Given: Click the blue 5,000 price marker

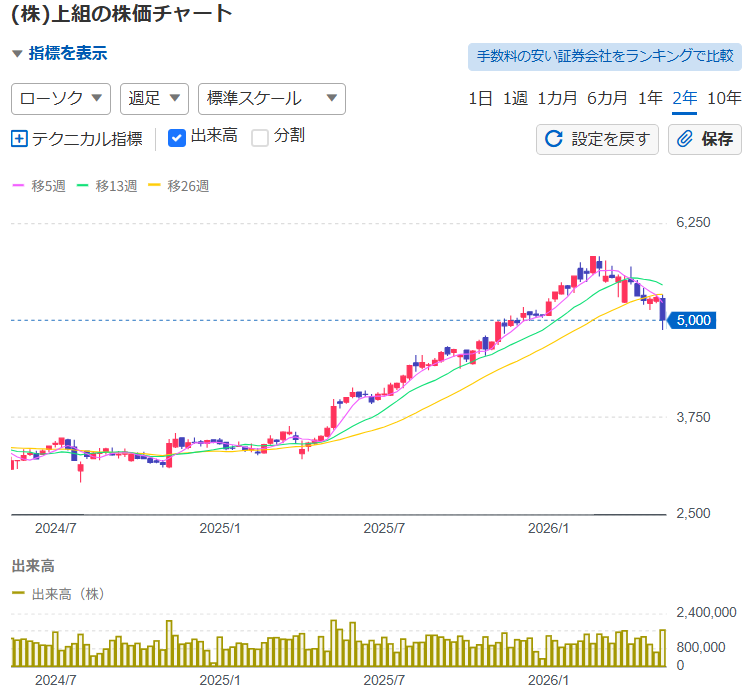Looking at the screenshot, I should [x=691, y=320].
